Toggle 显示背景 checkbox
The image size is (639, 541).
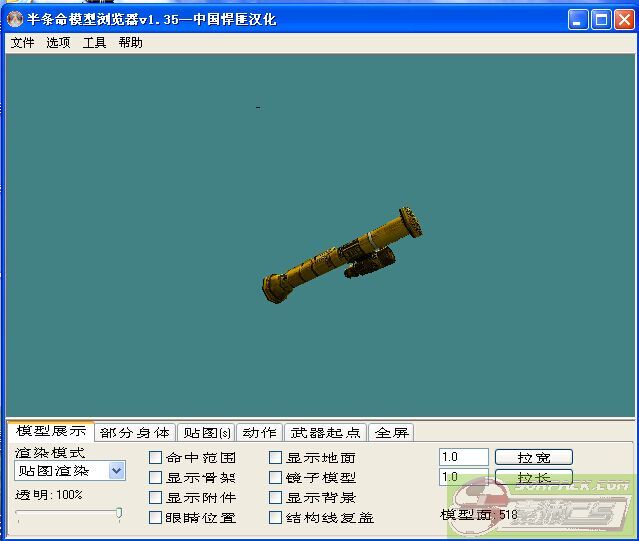click(x=276, y=498)
